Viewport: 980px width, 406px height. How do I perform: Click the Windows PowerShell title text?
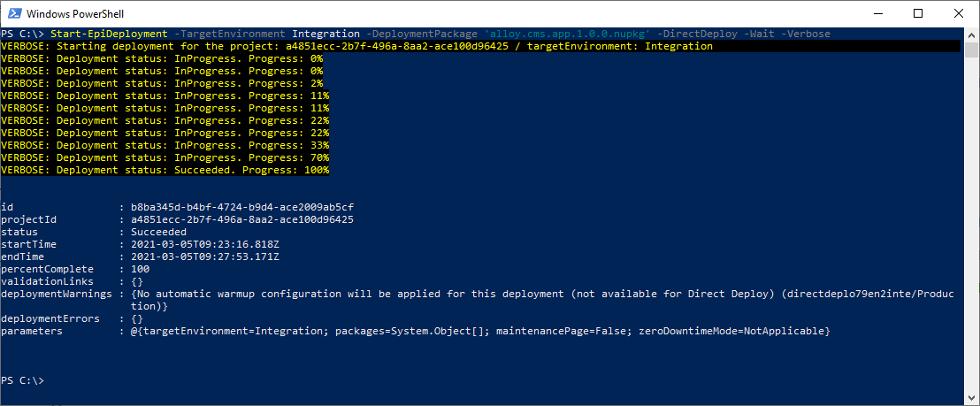tap(74, 14)
